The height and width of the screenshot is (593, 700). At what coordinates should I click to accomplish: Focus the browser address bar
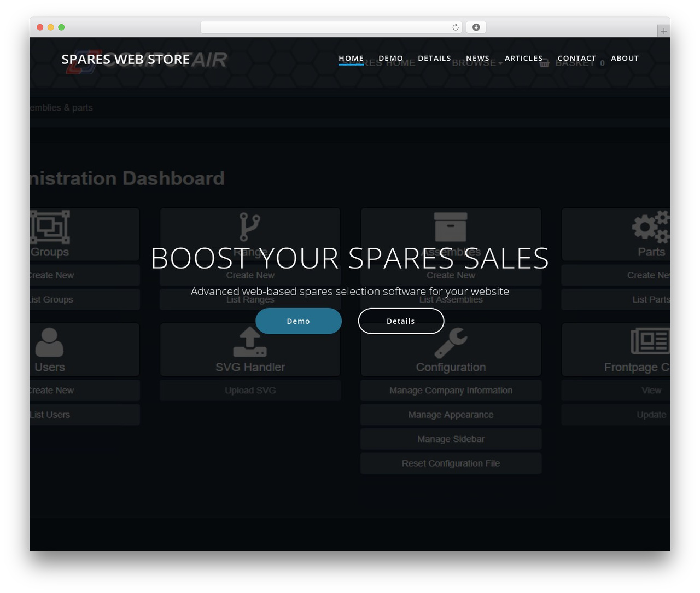[x=331, y=27]
